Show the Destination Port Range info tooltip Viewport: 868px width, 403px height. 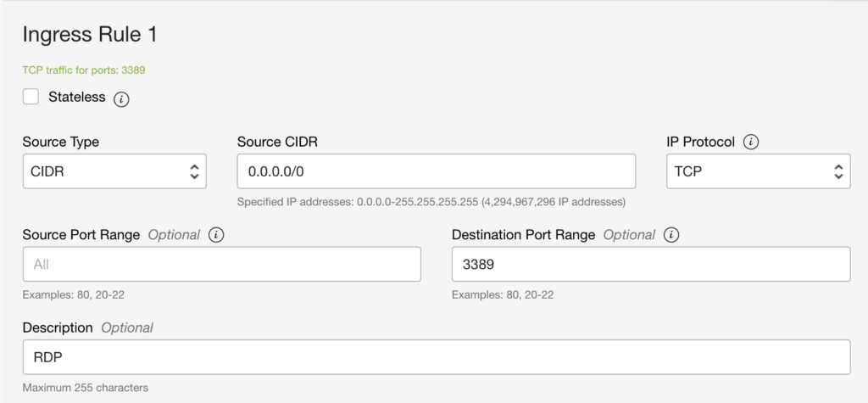(671, 235)
